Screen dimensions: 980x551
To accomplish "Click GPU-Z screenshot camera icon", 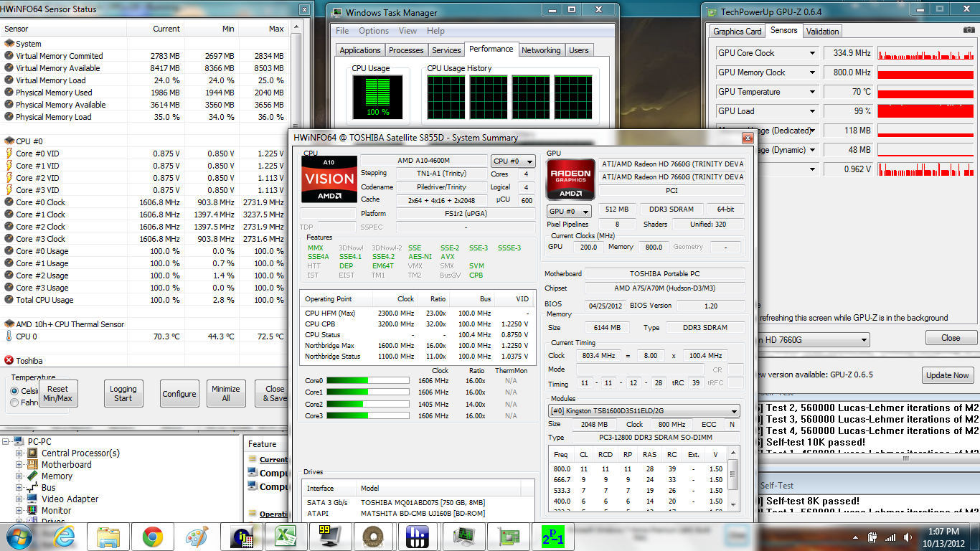I will pos(970,31).
